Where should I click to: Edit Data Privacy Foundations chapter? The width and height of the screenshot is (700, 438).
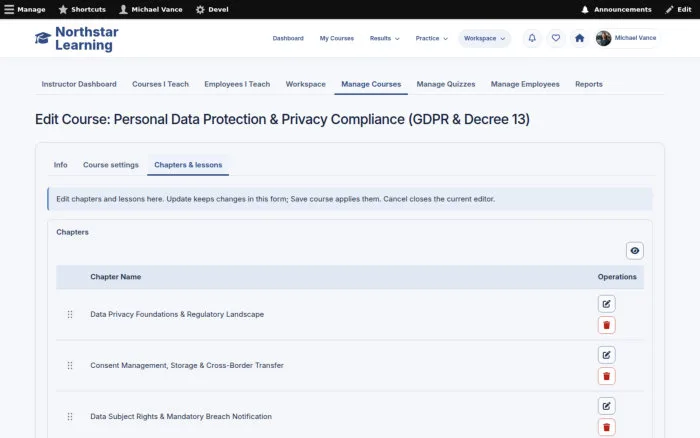click(x=606, y=304)
